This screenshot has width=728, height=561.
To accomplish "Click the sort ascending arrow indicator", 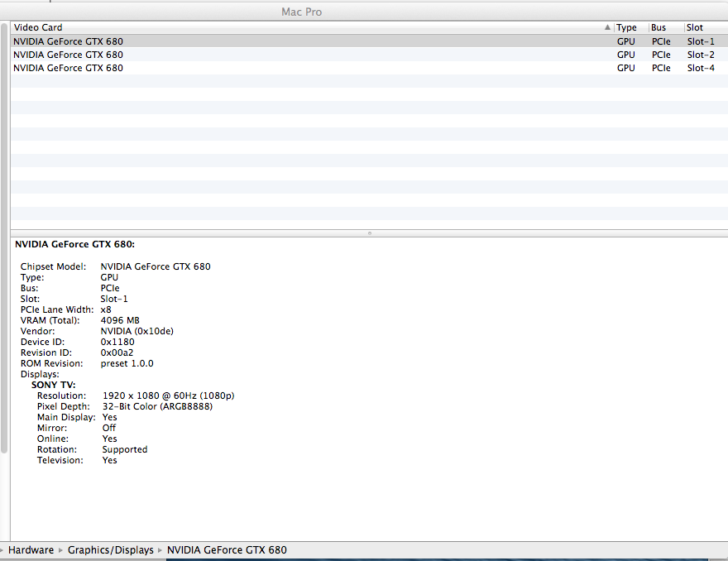I will pyautogui.click(x=607, y=27).
